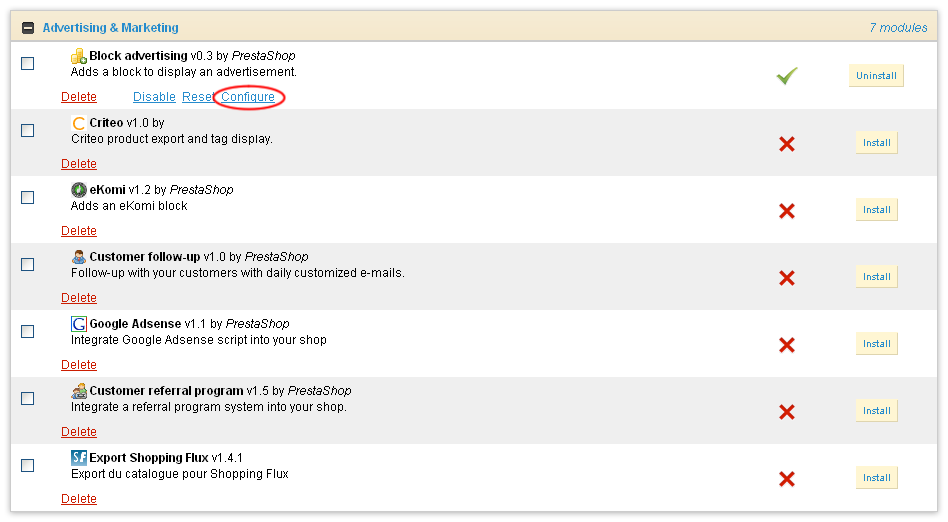Install the Google Adsense module
Image resolution: width=948 pixels, height=522 pixels.
coord(877,344)
